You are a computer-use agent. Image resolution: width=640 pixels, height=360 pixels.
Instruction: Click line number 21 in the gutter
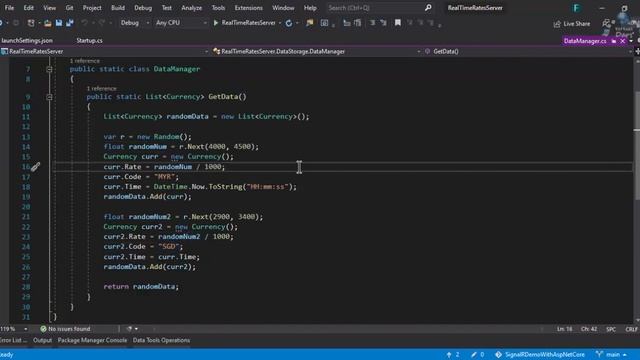coord(26,217)
